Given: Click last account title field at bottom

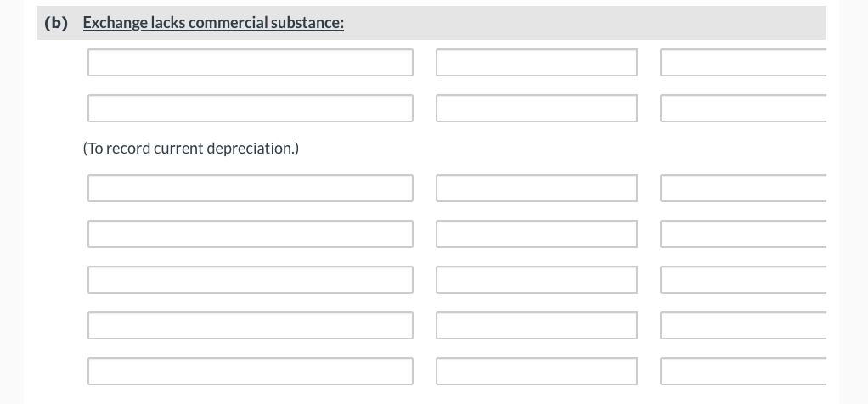Looking at the screenshot, I should coord(250,371).
